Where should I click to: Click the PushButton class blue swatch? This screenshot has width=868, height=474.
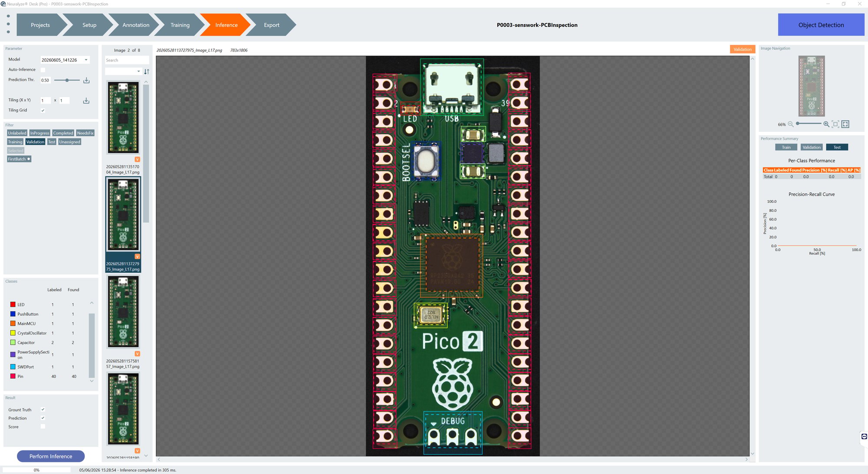tap(13, 314)
